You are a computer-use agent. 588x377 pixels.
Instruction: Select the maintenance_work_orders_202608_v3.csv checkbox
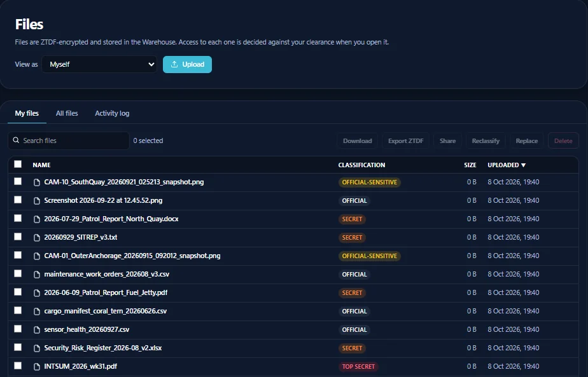[18, 273]
